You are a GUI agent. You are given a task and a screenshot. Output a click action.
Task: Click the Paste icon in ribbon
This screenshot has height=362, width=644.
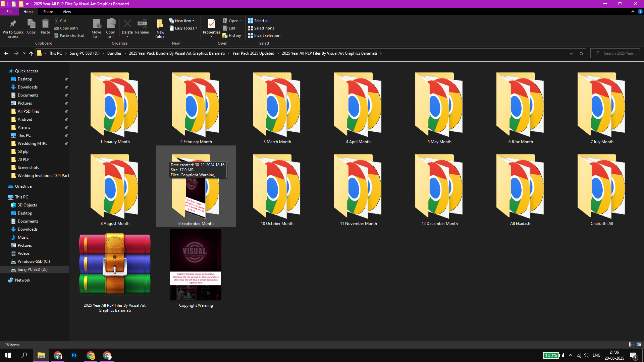pos(45,26)
